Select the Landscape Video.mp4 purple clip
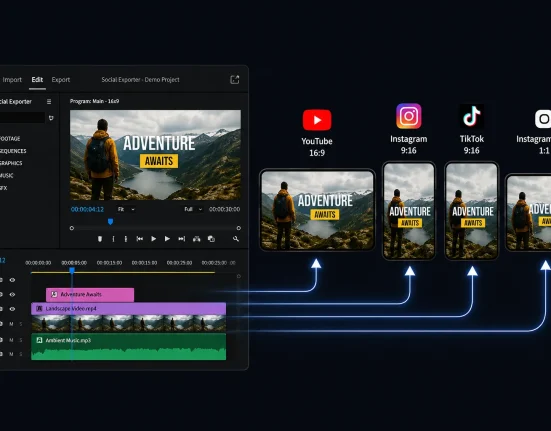551x431 pixels. coord(129,309)
